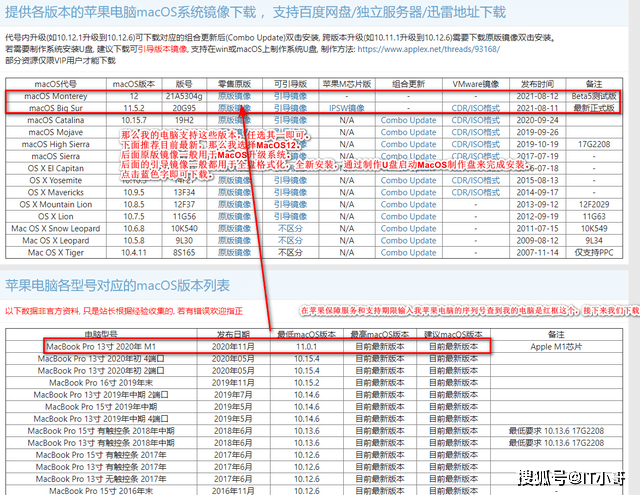Open Combo Update link for macOS Mojave
Image resolution: width=640 pixels, height=495 pixels.
point(408,132)
